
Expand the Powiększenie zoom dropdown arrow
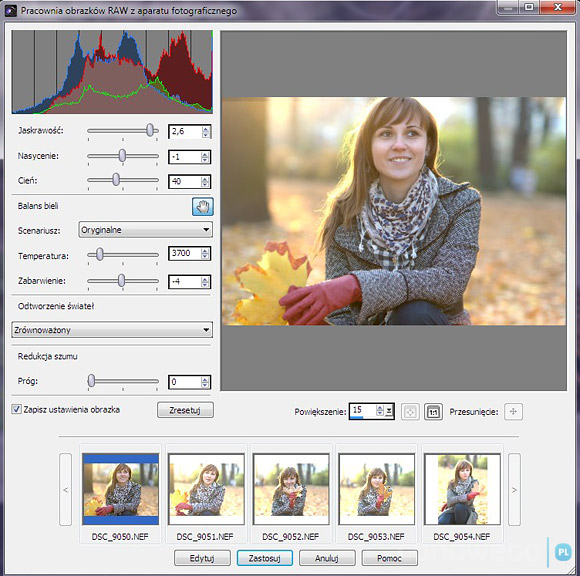click(x=389, y=411)
